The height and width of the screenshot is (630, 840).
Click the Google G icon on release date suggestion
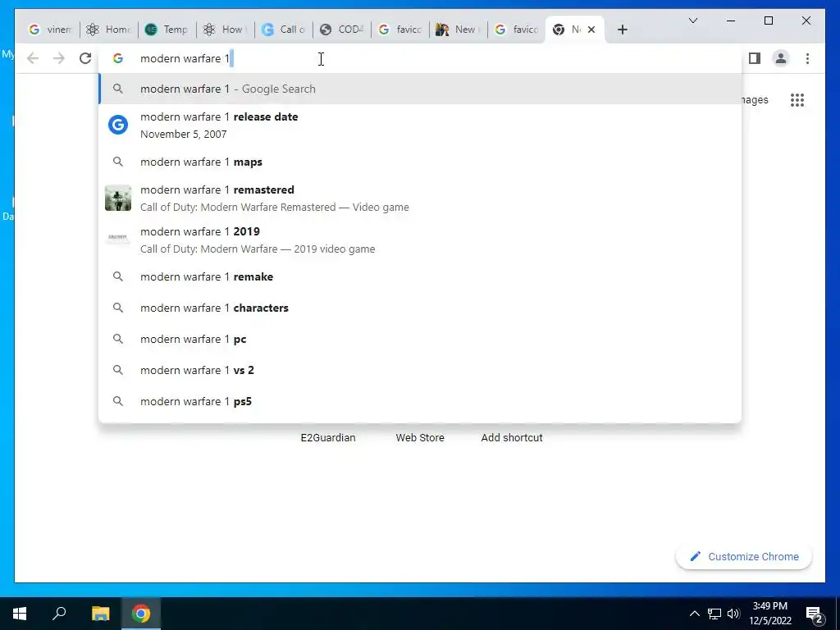tap(118, 125)
